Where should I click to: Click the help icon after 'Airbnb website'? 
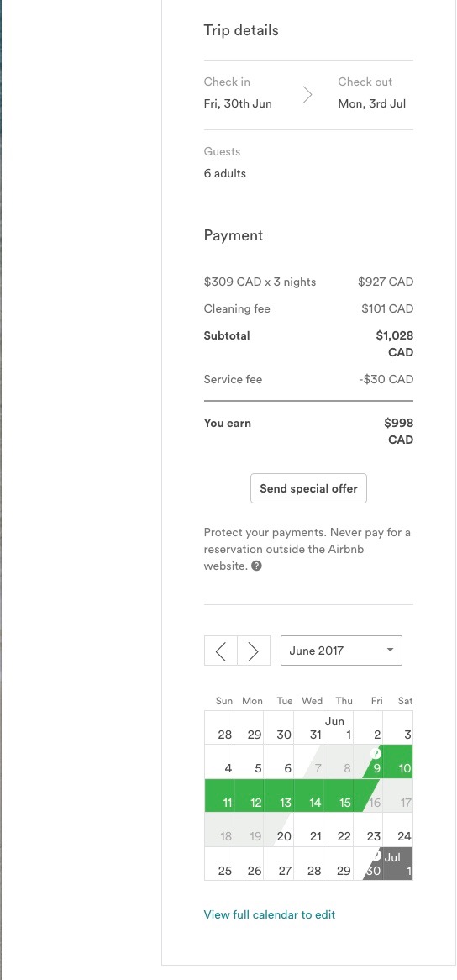[x=256, y=566]
